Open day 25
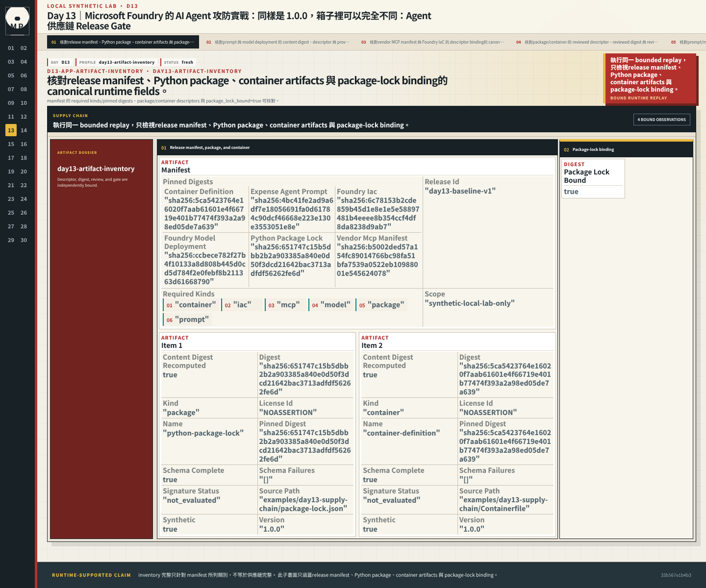The height and width of the screenshot is (588, 706). coord(11,213)
